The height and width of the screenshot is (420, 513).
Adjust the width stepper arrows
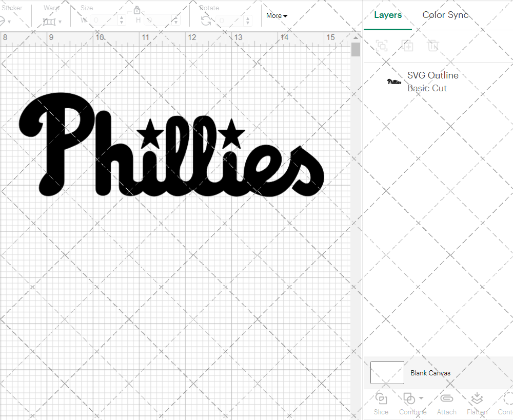click(x=122, y=21)
